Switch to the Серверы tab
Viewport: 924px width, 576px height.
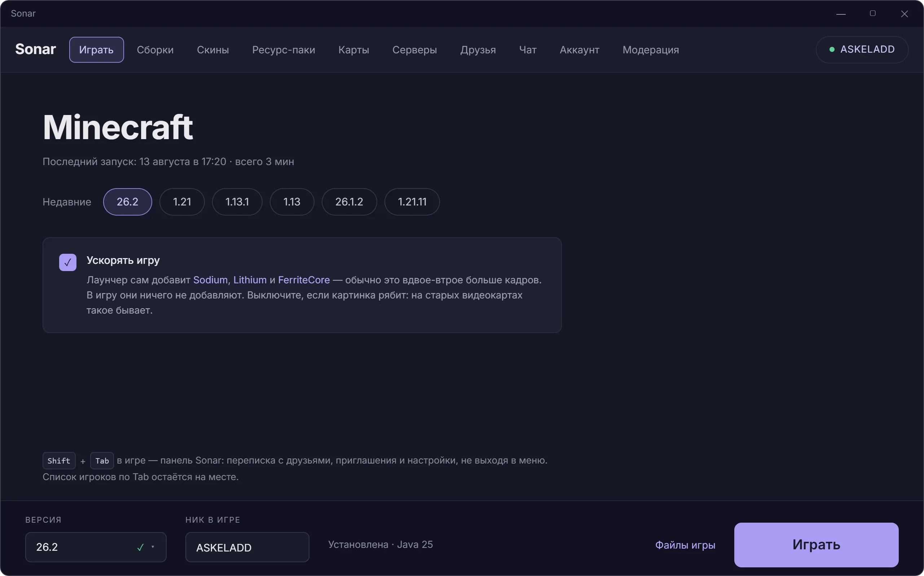[x=415, y=49]
